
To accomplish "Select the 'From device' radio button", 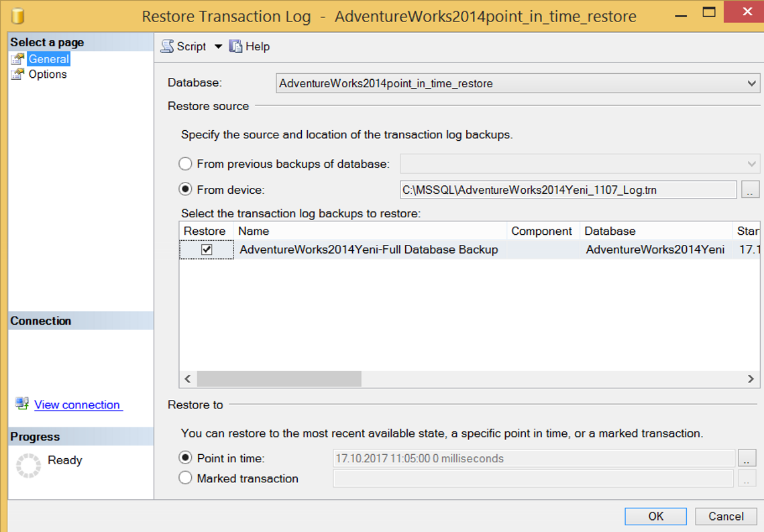I will [185, 189].
